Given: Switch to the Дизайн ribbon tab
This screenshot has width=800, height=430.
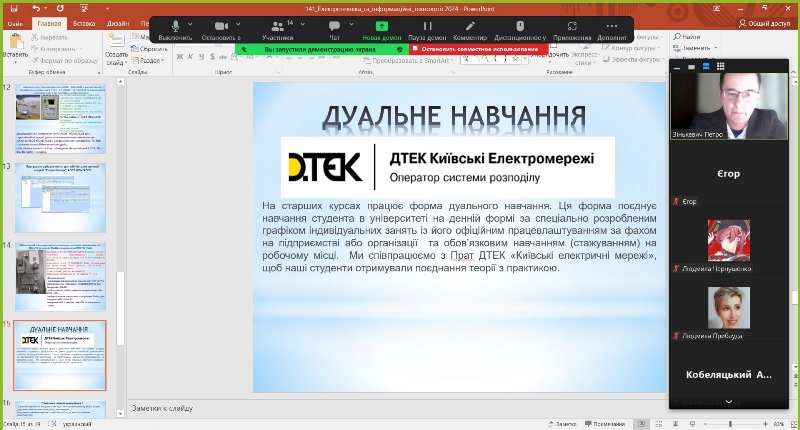Looking at the screenshot, I should coord(117,23).
